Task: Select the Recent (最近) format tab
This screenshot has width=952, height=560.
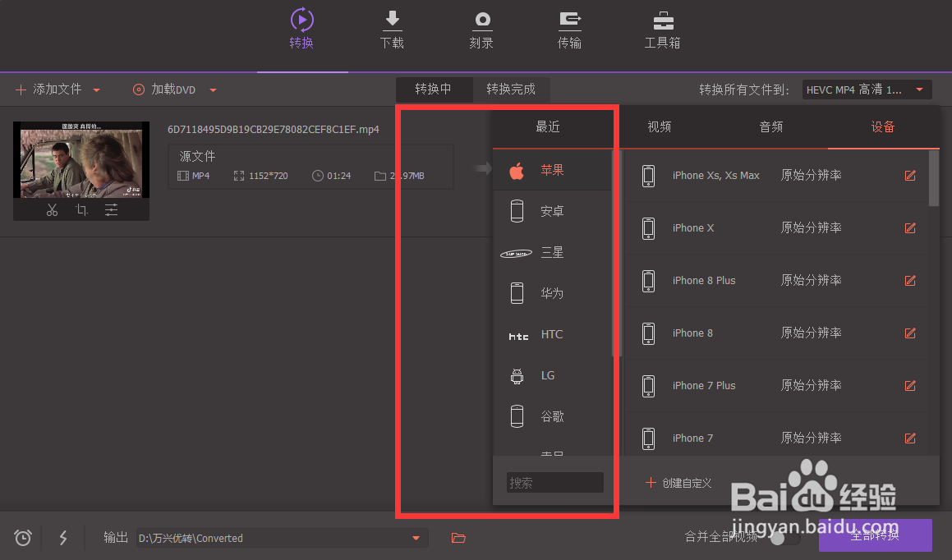Action: click(548, 126)
